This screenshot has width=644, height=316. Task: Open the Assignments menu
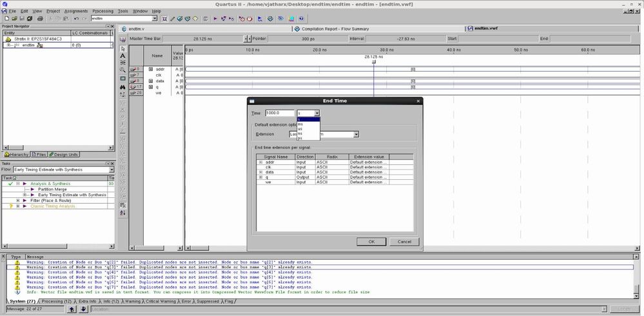coord(76,11)
